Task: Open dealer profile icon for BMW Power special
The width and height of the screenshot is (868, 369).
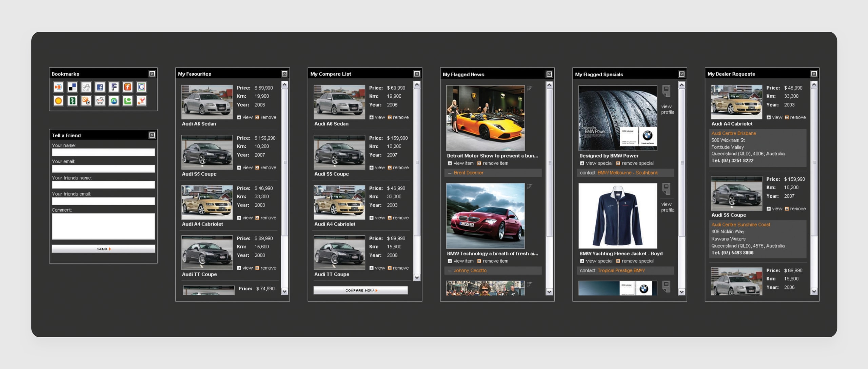Action: [667, 91]
